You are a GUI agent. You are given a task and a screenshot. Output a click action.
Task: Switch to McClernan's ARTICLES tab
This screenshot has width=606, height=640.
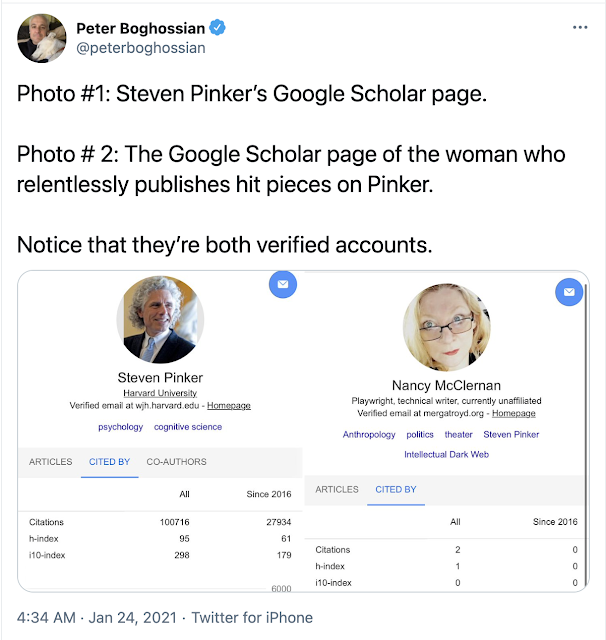(337, 490)
